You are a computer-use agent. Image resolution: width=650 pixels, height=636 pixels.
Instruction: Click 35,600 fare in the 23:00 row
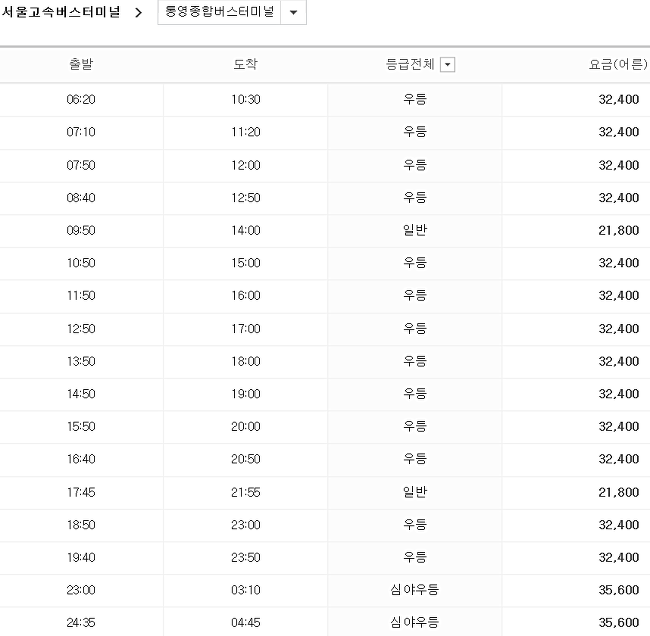click(x=618, y=590)
